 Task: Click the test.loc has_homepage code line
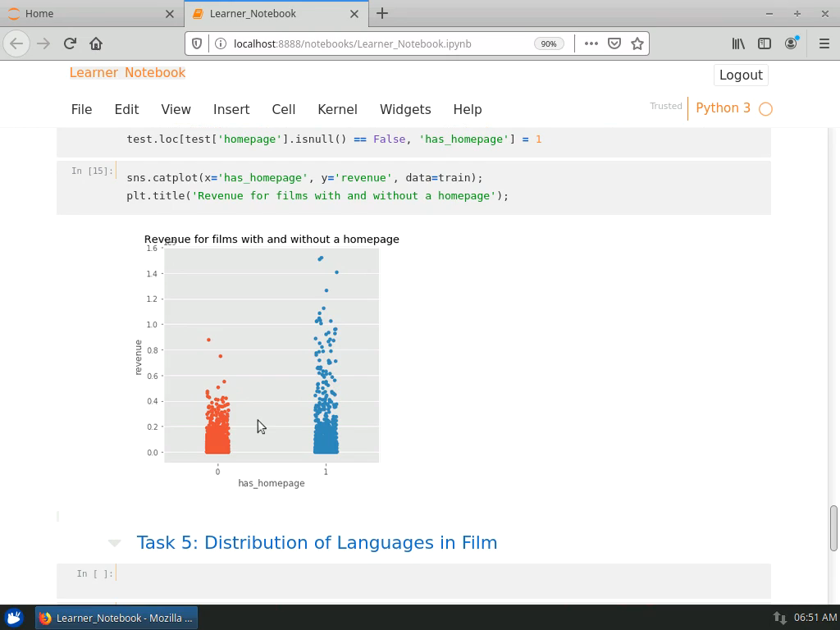point(334,139)
